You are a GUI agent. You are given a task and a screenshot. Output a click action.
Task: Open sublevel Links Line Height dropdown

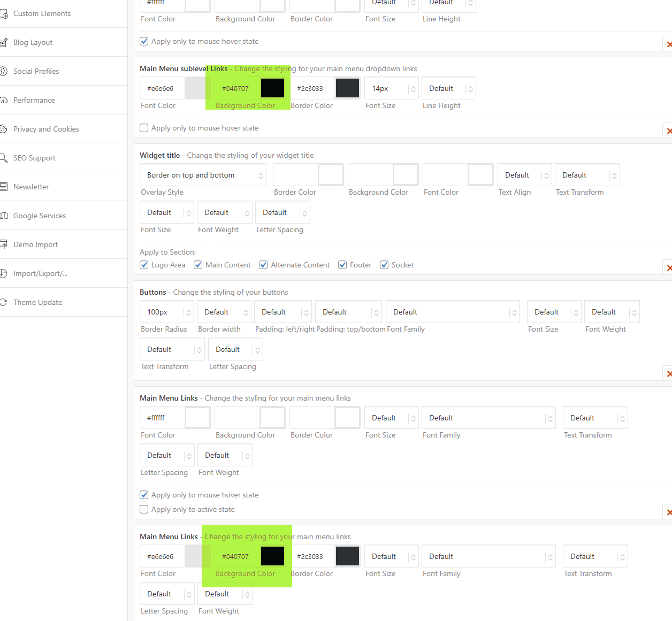[x=449, y=88]
